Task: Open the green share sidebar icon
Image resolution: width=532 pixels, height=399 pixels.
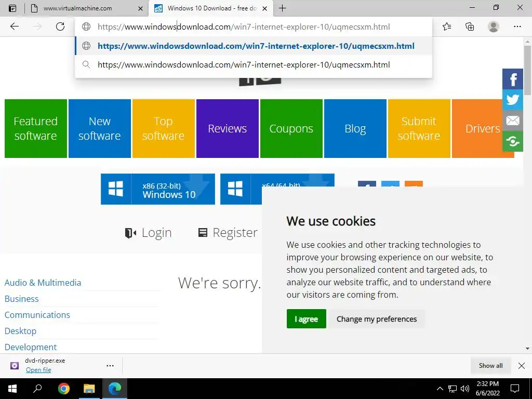Action: [513, 141]
